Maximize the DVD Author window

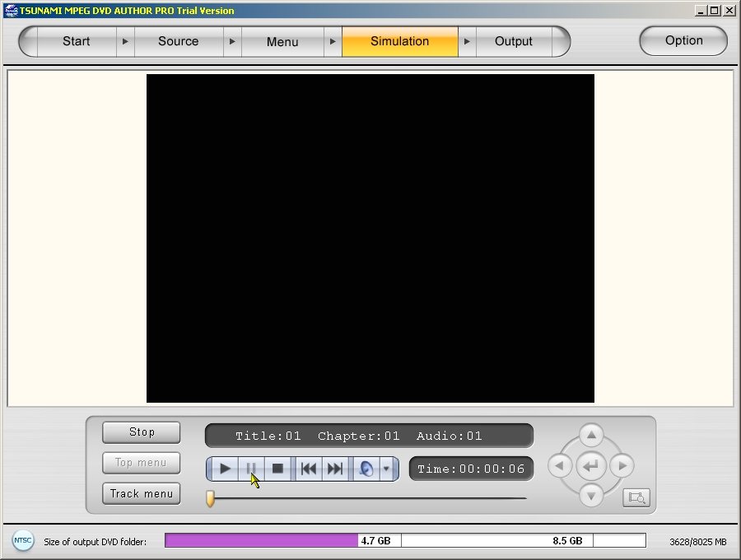click(x=715, y=11)
